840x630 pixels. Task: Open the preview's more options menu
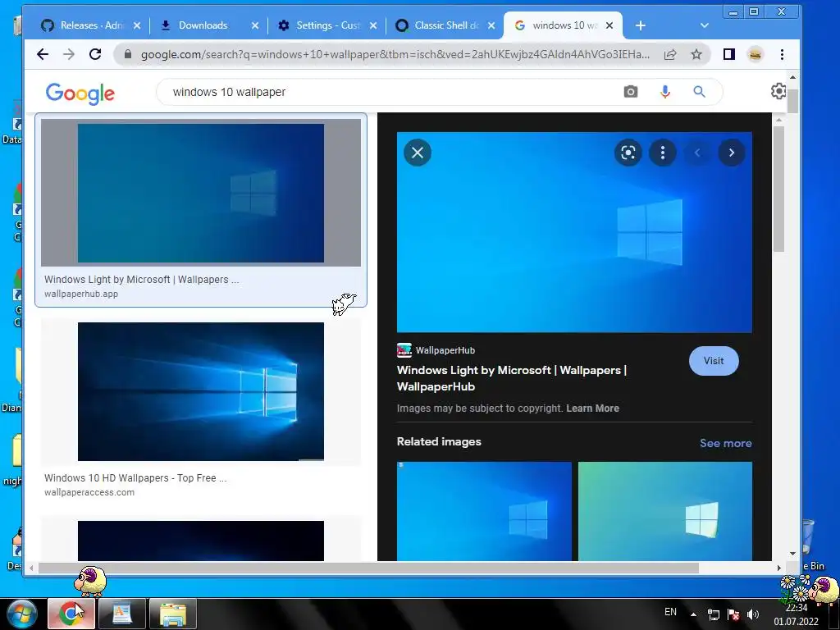[663, 153]
